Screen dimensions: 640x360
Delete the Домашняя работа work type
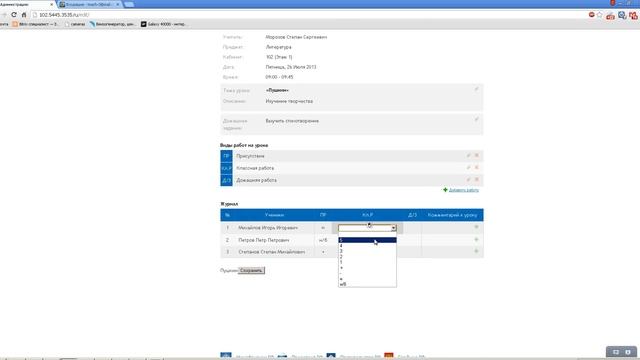[476, 180]
